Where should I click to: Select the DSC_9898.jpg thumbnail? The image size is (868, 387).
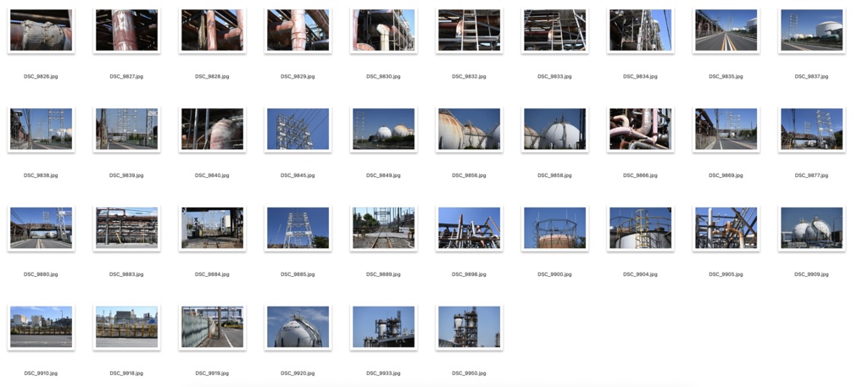pyautogui.click(x=470, y=229)
